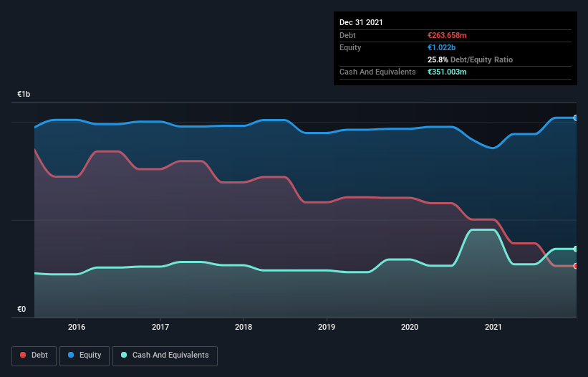
Task: Click the Equity label in tooltip
Action: tap(350, 47)
